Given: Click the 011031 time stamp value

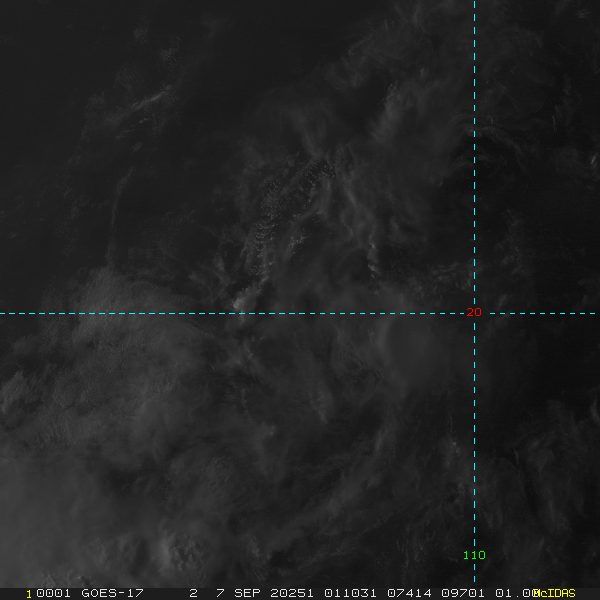Looking at the screenshot, I should point(350,593).
